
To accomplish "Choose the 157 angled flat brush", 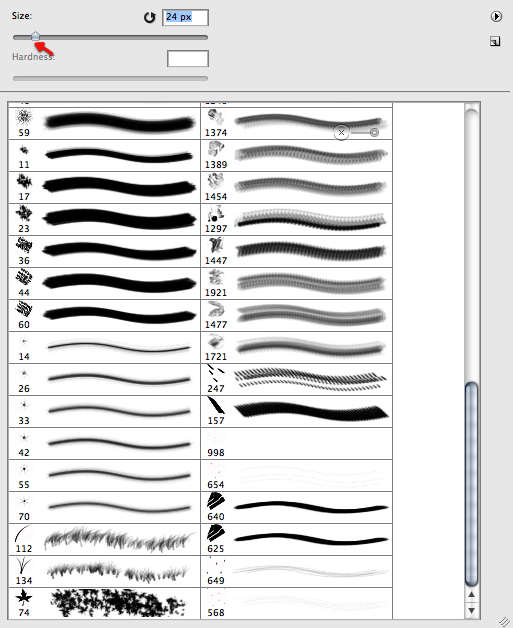I will click(296, 411).
